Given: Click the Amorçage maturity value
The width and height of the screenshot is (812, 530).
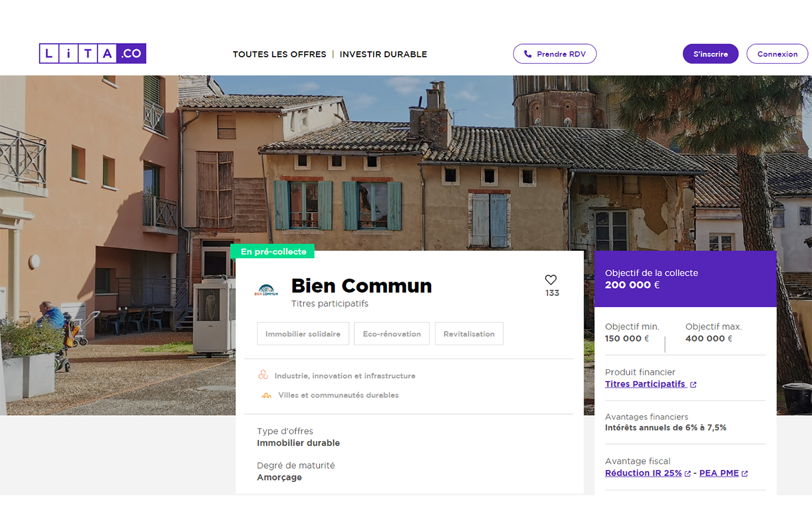Looking at the screenshot, I should click(279, 477).
